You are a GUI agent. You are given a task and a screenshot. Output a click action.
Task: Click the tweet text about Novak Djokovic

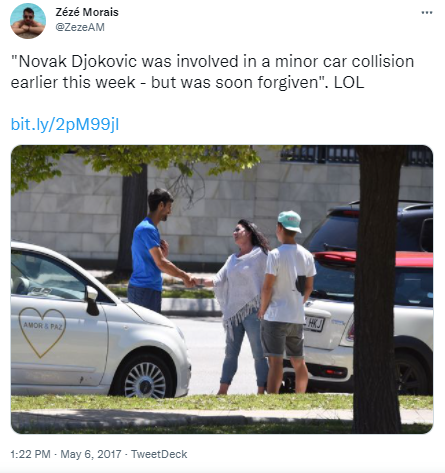(x=212, y=72)
